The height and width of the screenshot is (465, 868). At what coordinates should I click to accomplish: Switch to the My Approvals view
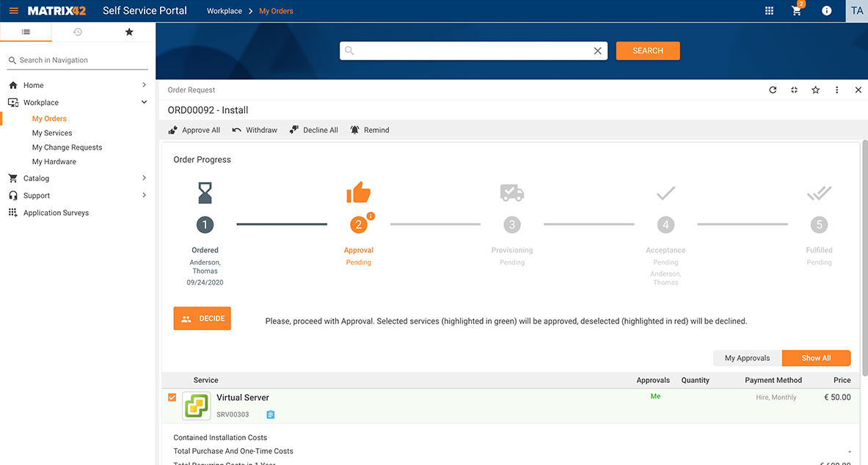[746, 358]
